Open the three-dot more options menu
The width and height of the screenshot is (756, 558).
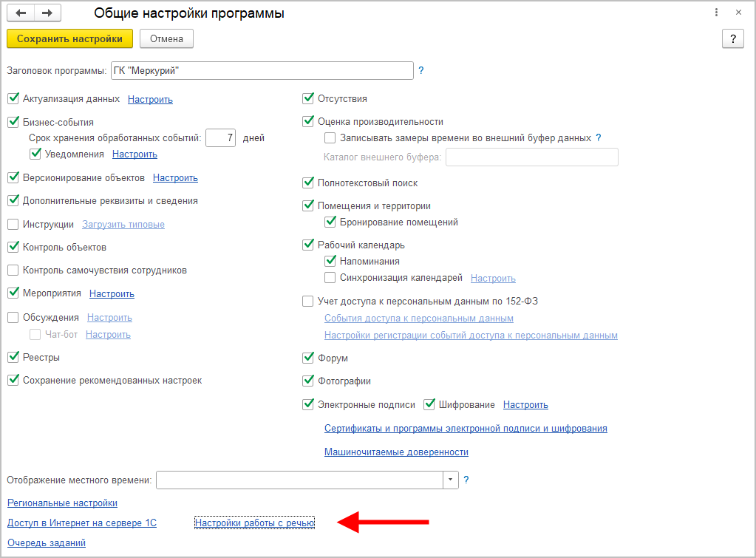715,13
